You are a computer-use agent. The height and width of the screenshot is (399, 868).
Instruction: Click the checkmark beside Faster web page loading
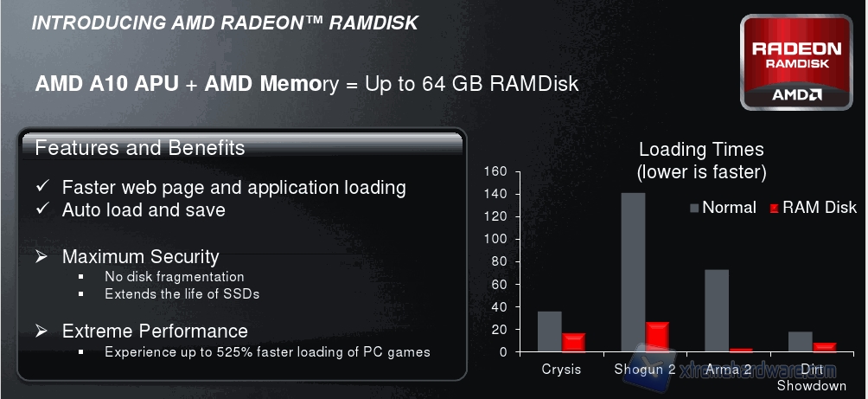(x=41, y=187)
